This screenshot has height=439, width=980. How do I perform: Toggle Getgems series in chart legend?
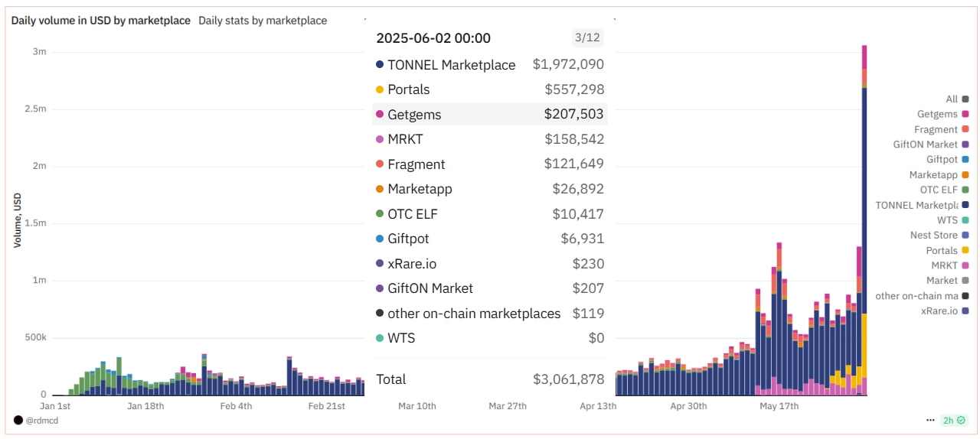tap(943, 114)
